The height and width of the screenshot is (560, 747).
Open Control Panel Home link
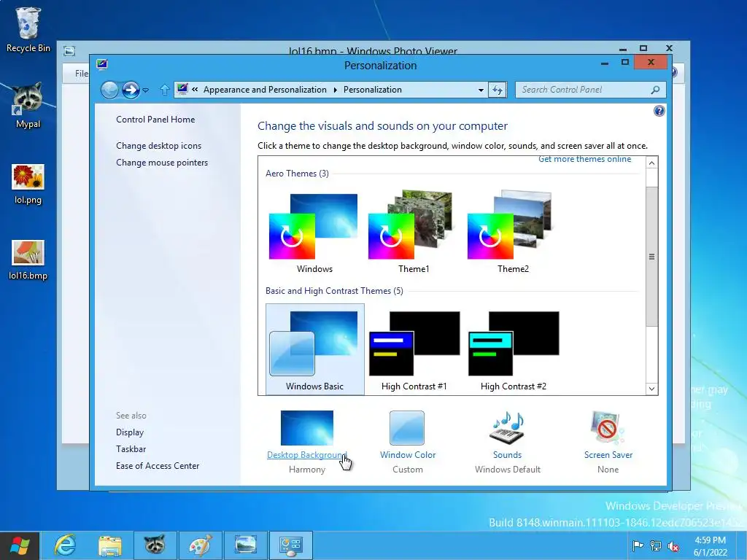(x=155, y=120)
